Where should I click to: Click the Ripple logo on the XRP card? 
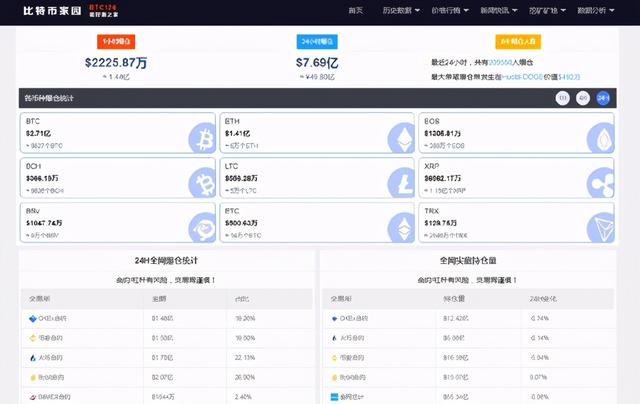[x=600, y=183]
